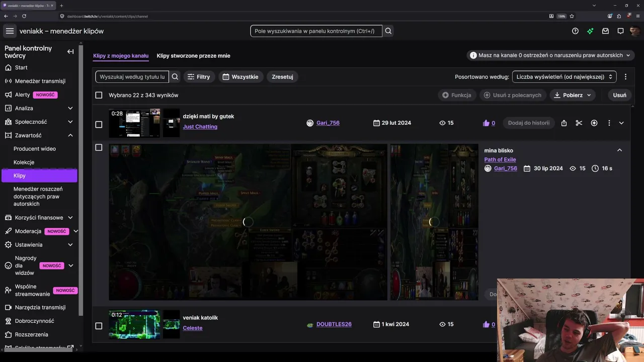Open the DOUBTLES26 creator link

tap(334, 324)
